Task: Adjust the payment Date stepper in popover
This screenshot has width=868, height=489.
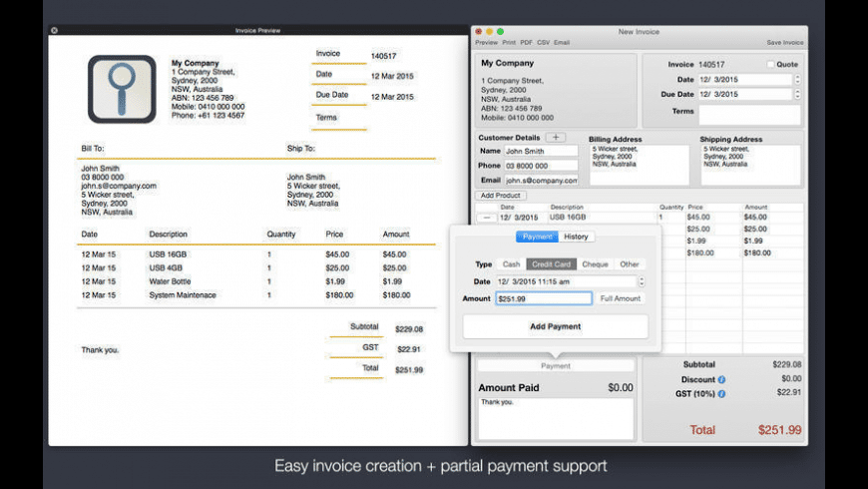Action: coord(642,281)
